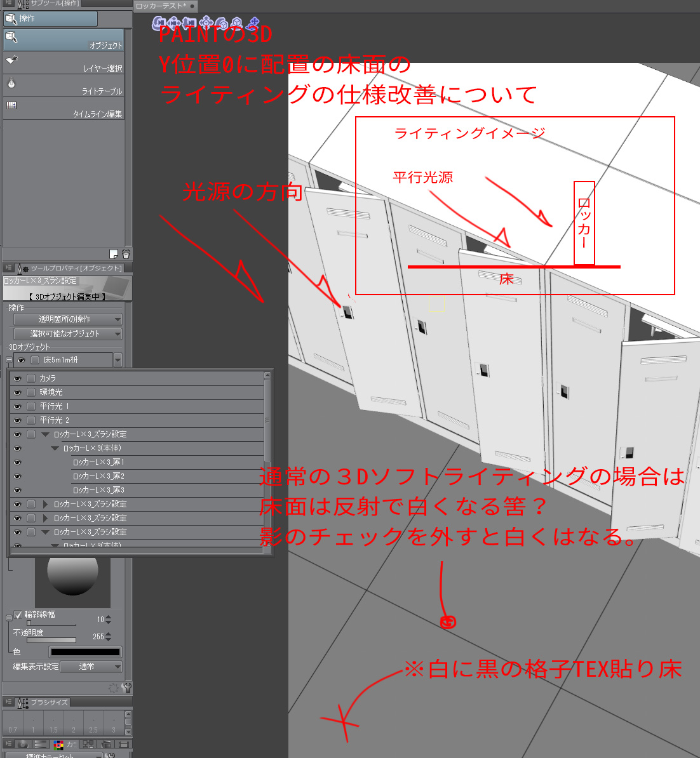Collapse the 3D object section minus button
The width and height of the screenshot is (700, 758).
(9, 360)
